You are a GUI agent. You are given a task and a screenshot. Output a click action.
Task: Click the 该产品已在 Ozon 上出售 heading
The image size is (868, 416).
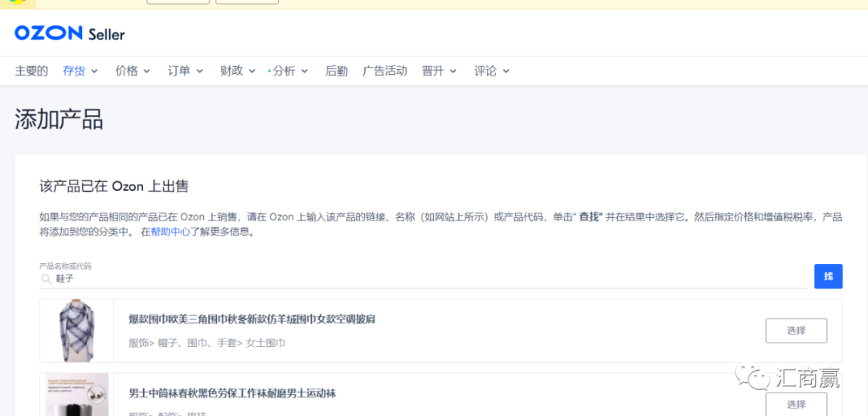point(114,187)
